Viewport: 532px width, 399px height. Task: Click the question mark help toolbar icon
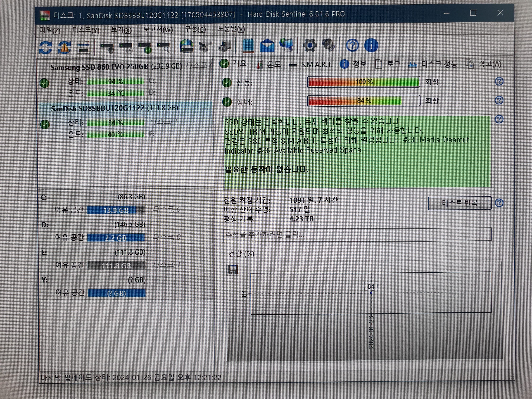click(352, 45)
